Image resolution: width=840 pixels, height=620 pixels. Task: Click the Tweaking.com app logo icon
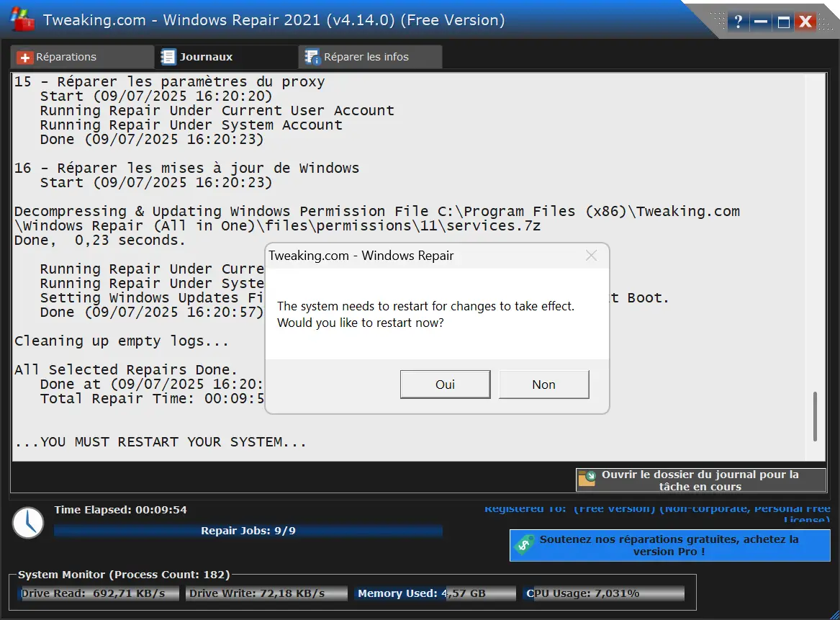pyautogui.click(x=22, y=20)
